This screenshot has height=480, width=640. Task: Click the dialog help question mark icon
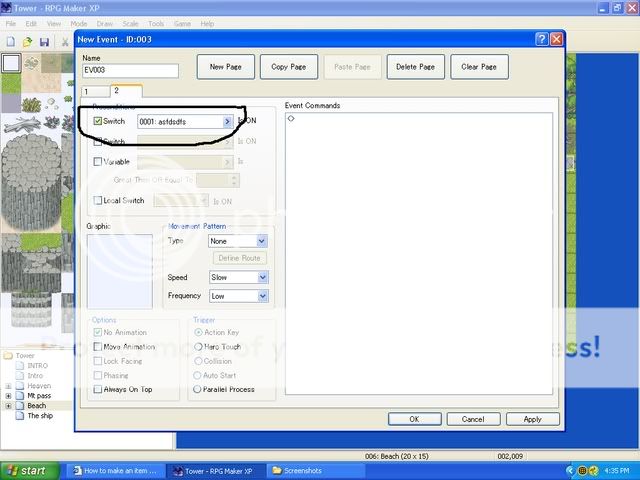point(541,39)
